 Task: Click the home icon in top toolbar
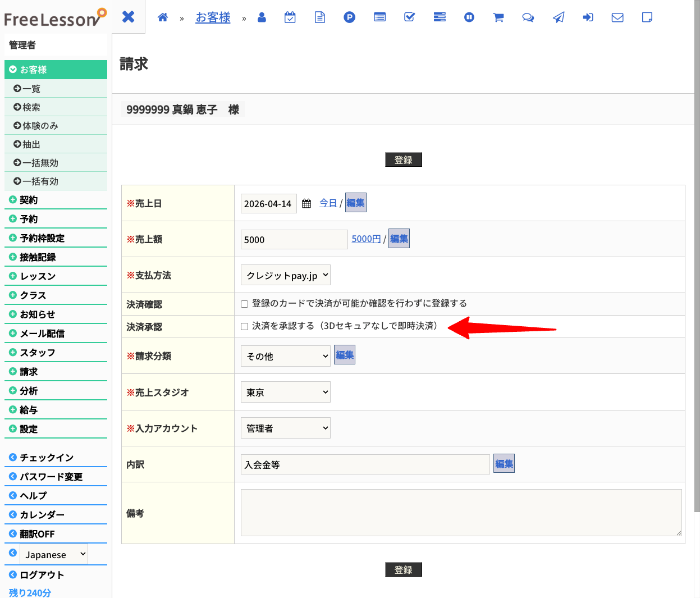163,17
